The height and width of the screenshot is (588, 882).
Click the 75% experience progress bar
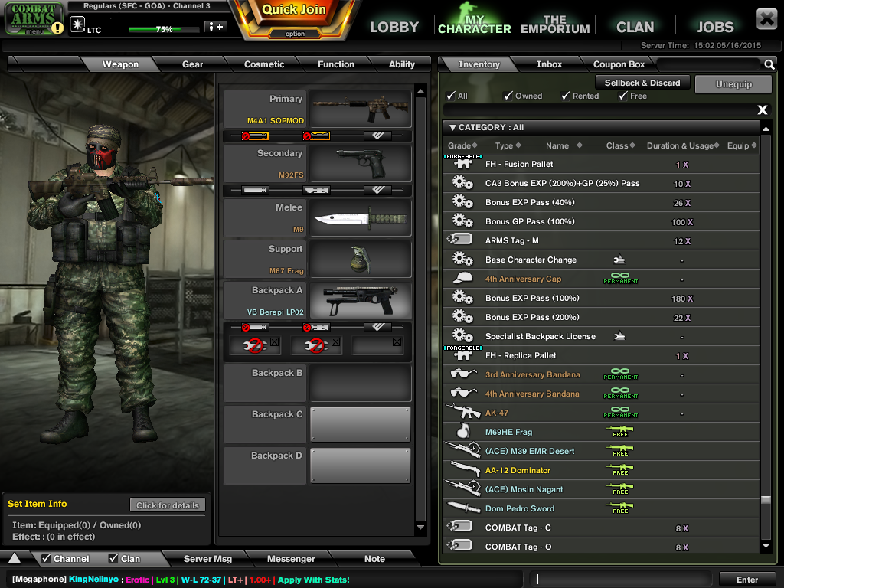(x=164, y=29)
